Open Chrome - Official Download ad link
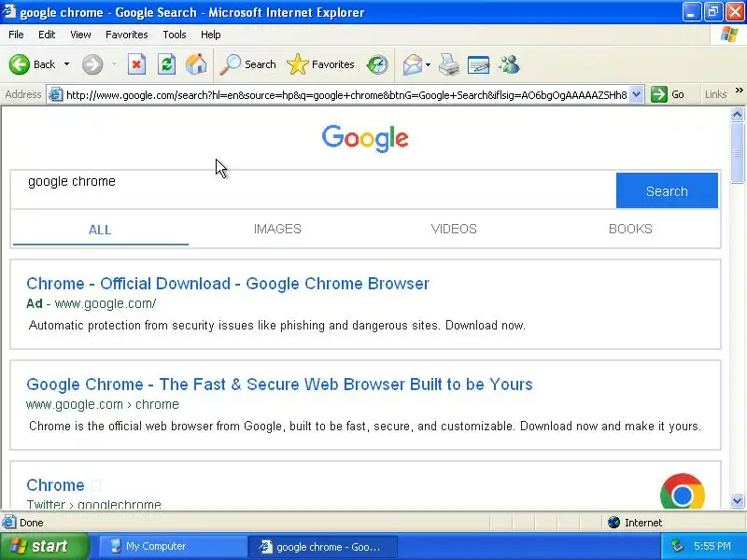 pyautogui.click(x=228, y=284)
